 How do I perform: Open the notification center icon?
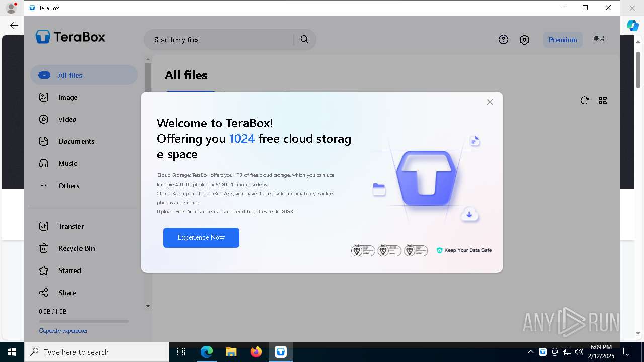pos(627,352)
